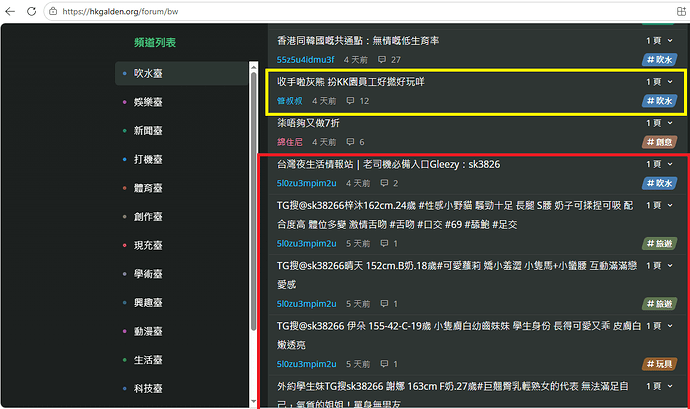View site info via the lock icon

[x=53, y=11]
